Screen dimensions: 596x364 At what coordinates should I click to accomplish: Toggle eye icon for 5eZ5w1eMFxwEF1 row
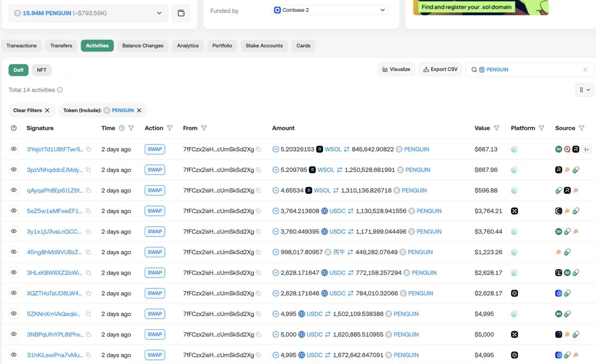click(x=14, y=211)
